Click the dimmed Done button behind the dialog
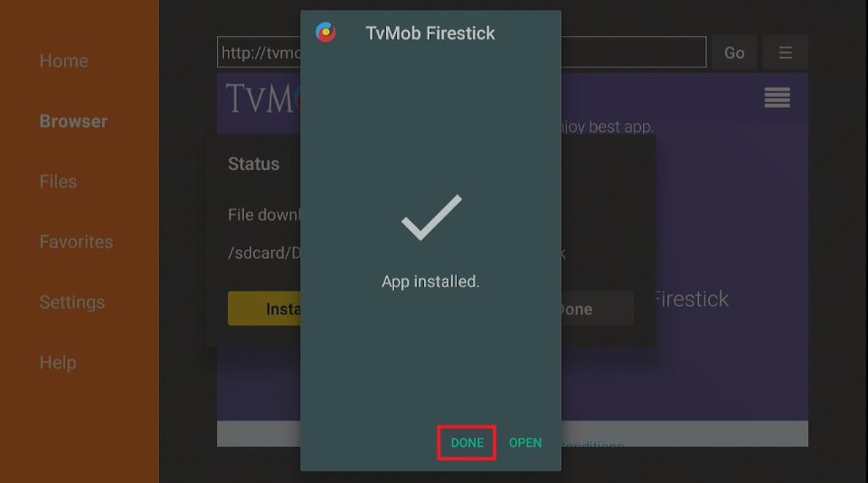 pos(598,308)
